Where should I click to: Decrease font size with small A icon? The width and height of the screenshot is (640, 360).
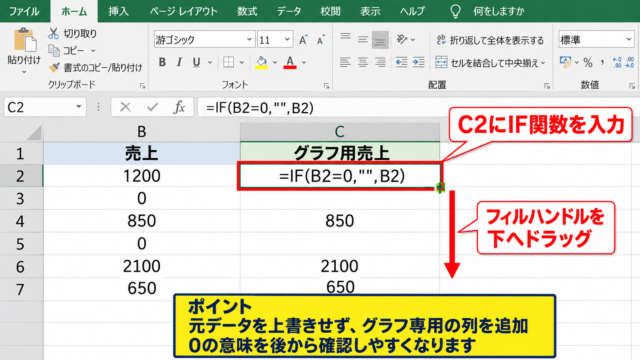321,40
